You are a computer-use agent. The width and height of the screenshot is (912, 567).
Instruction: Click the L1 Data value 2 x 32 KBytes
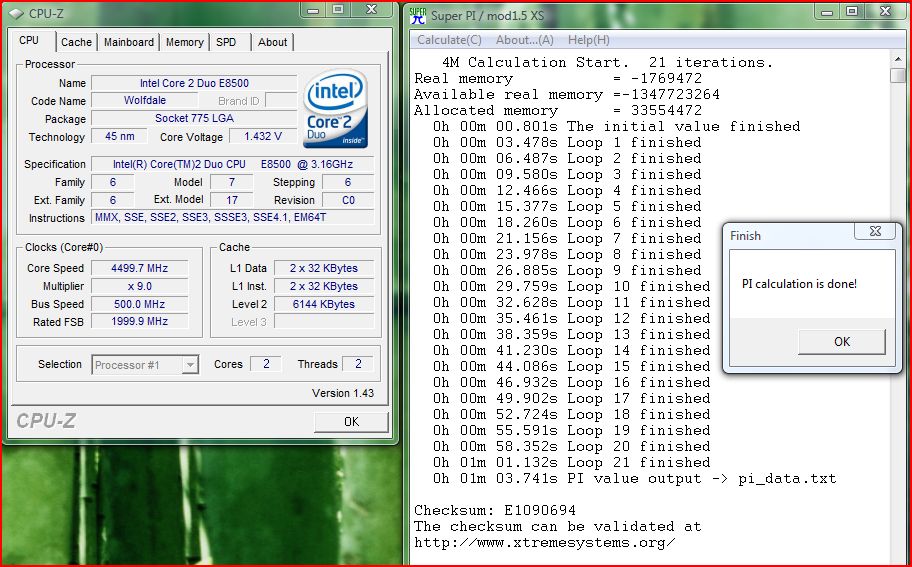coord(324,268)
